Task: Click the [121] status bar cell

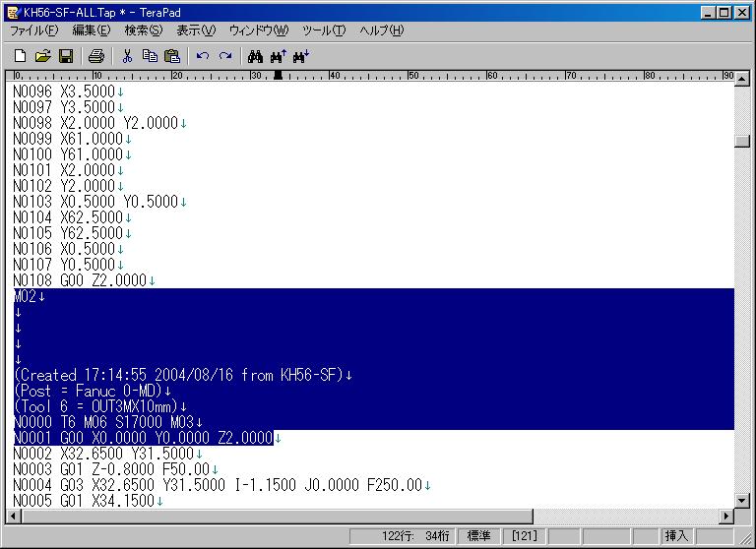Action: (x=524, y=536)
